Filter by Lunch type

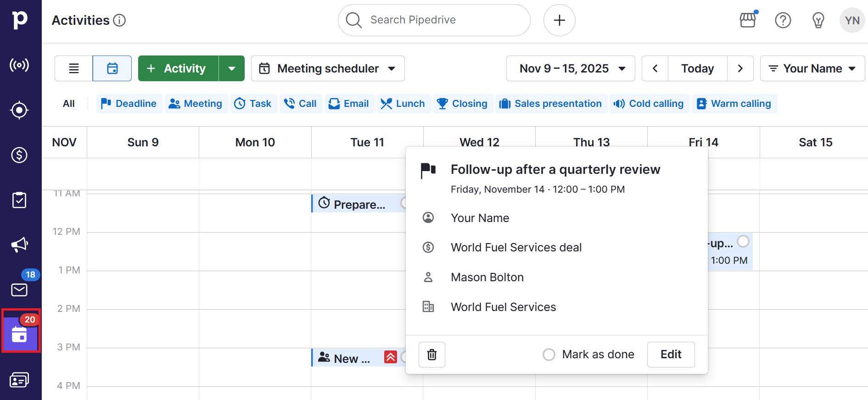404,104
